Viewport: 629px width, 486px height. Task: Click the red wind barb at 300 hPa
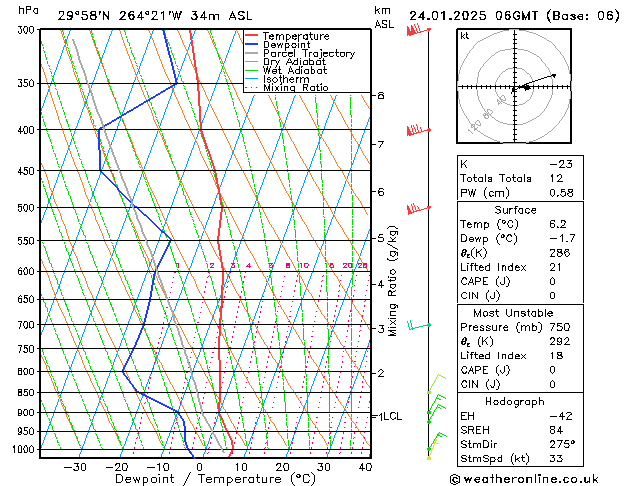[x=418, y=30]
